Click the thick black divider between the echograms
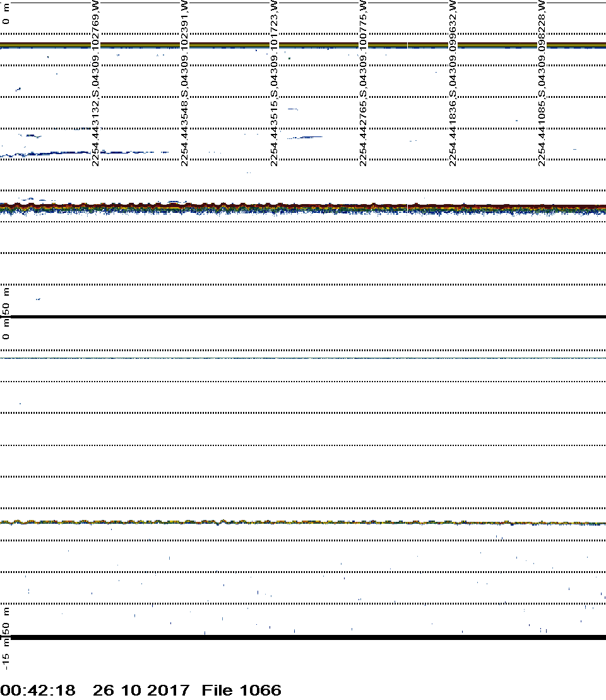The width and height of the screenshot is (606, 700). point(303,317)
